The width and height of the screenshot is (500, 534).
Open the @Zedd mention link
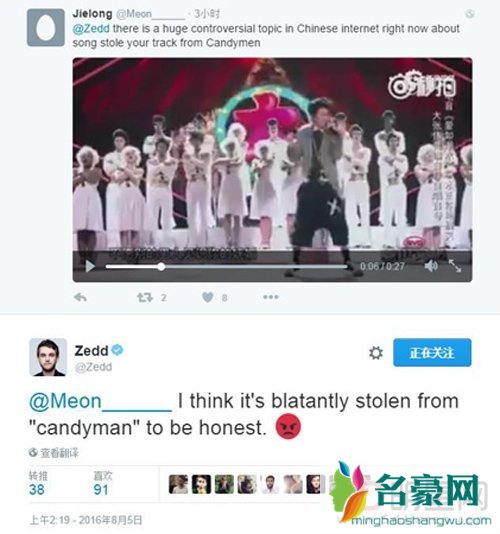[91, 29]
